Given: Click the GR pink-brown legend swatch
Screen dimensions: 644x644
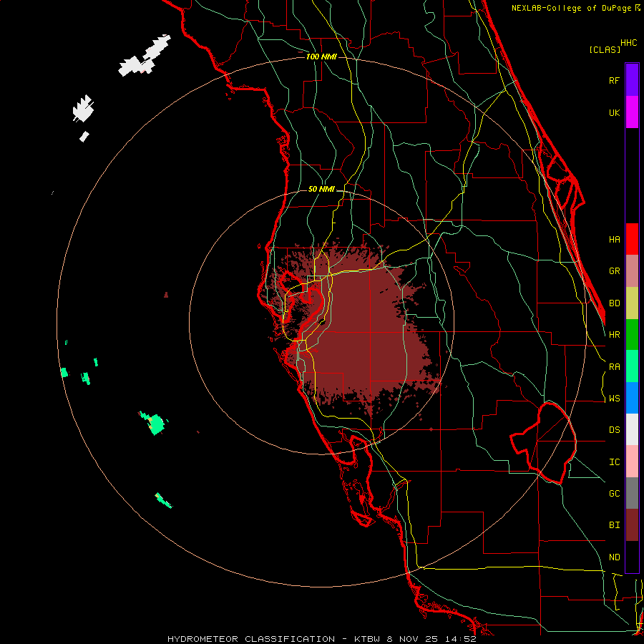Looking at the screenshot, I should tap(632, 271).
